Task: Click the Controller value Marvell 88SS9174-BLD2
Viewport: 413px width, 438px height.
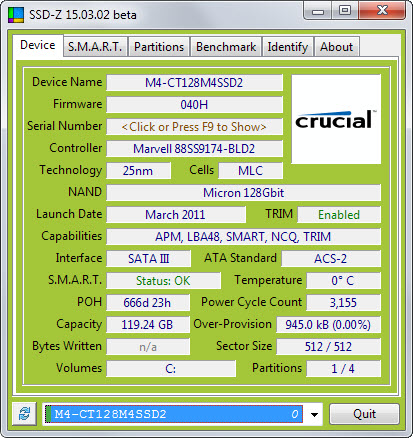Action: (194, 149)
